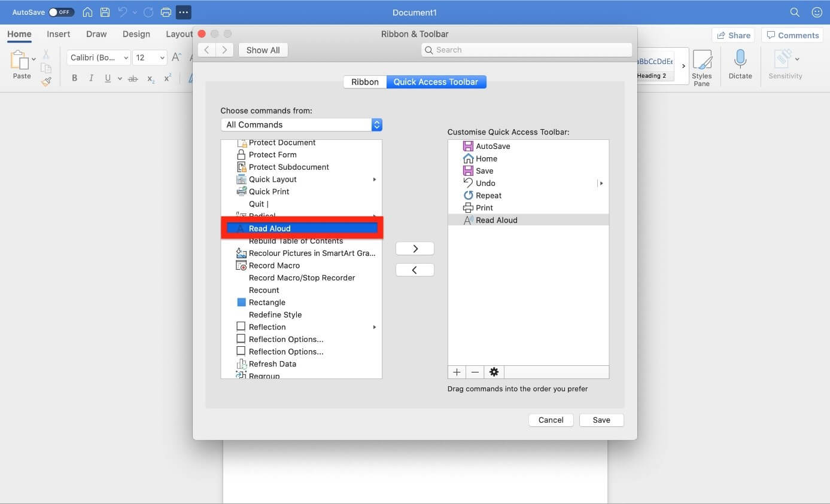The image size is (830, 504).
Task: Open the Insert ribbon tab
Action: click(x=59, y=34)
